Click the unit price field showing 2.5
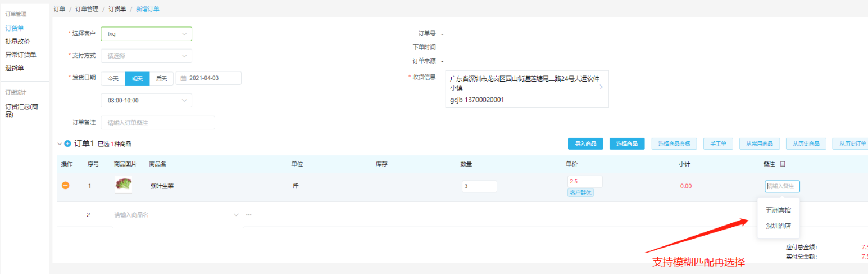 click(585, 181)
